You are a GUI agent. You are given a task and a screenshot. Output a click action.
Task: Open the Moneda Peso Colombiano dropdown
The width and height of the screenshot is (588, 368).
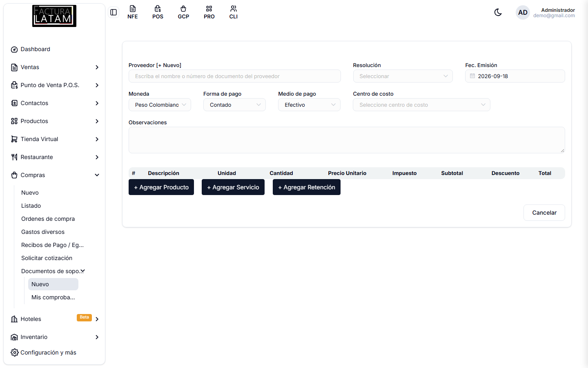pos(160,105)
